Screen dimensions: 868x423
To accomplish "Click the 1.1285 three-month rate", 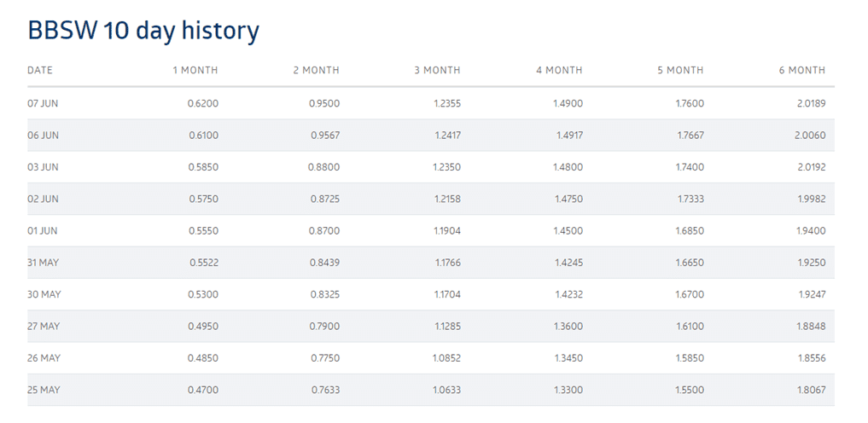I will (448, 327).
